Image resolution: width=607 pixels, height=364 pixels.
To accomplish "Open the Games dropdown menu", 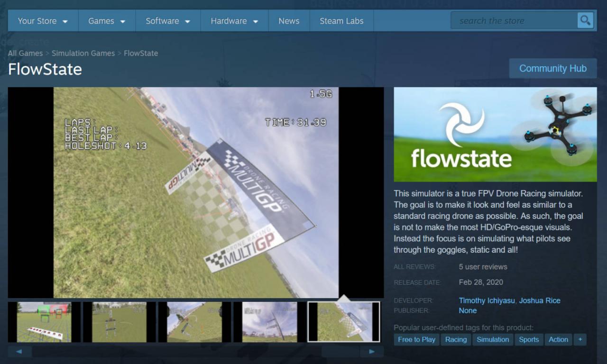I will click(107, 21).
